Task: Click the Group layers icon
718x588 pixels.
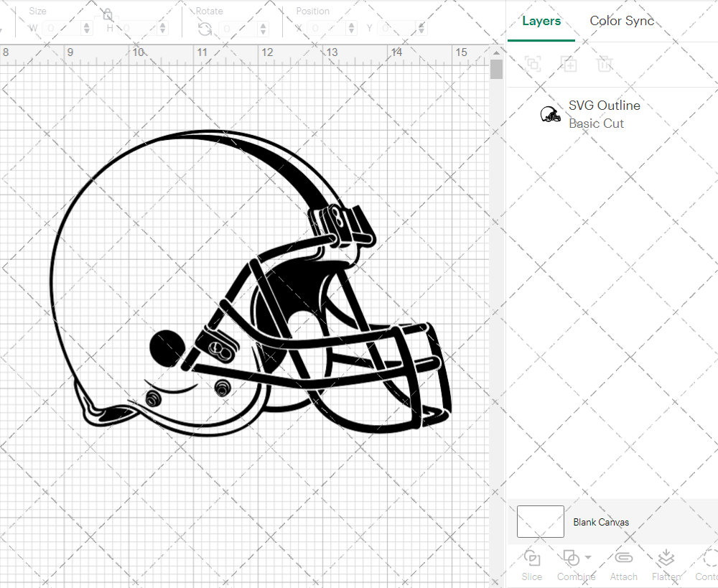Action: coord(533,64)
